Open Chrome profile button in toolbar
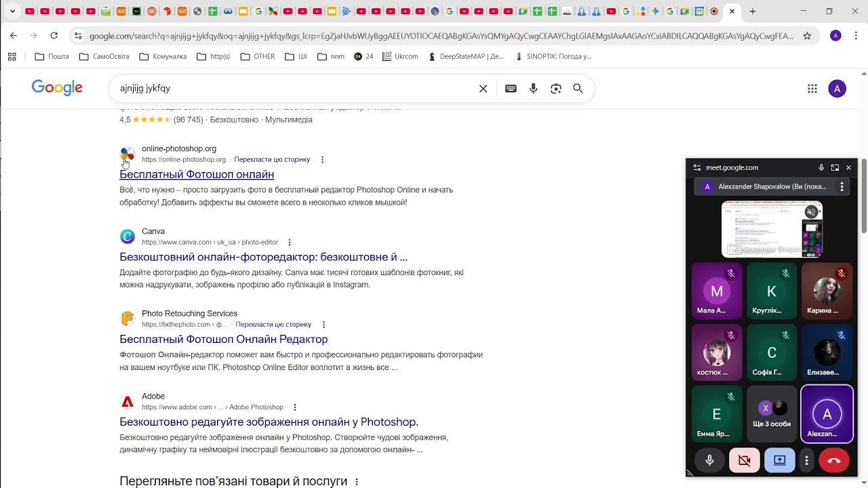Screen dimensions: 868x488 (835, 36)
